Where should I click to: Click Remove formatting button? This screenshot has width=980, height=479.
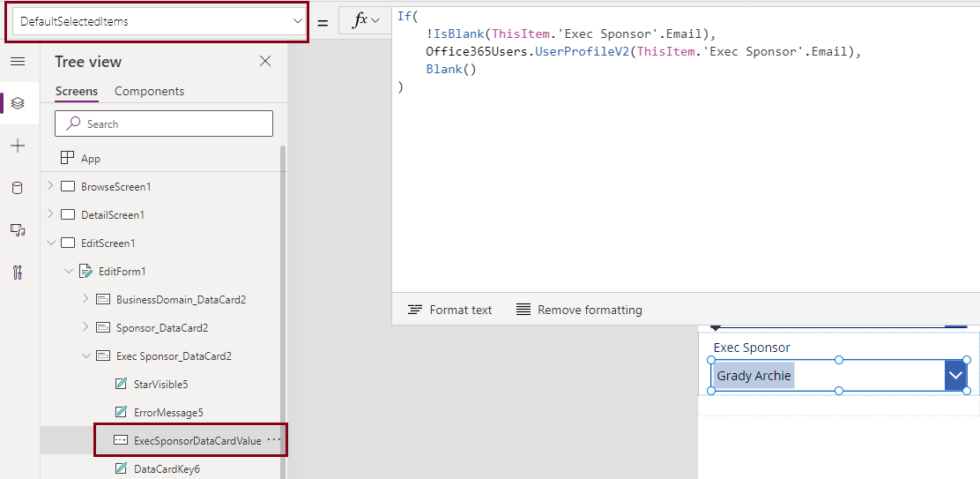(x=579, y=310)
